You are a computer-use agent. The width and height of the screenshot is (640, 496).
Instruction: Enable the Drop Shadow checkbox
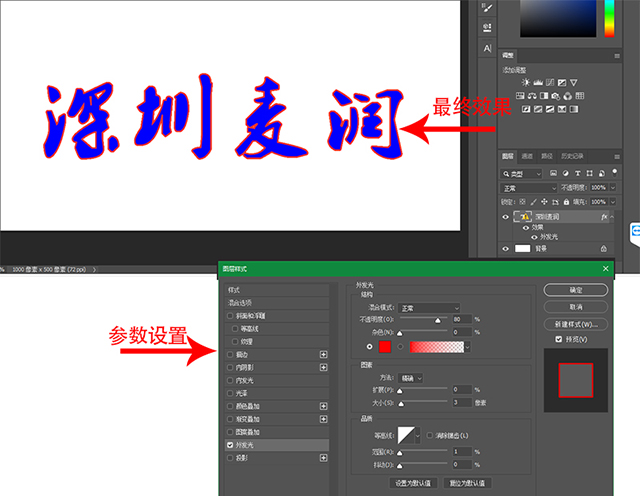pos(230,458)
